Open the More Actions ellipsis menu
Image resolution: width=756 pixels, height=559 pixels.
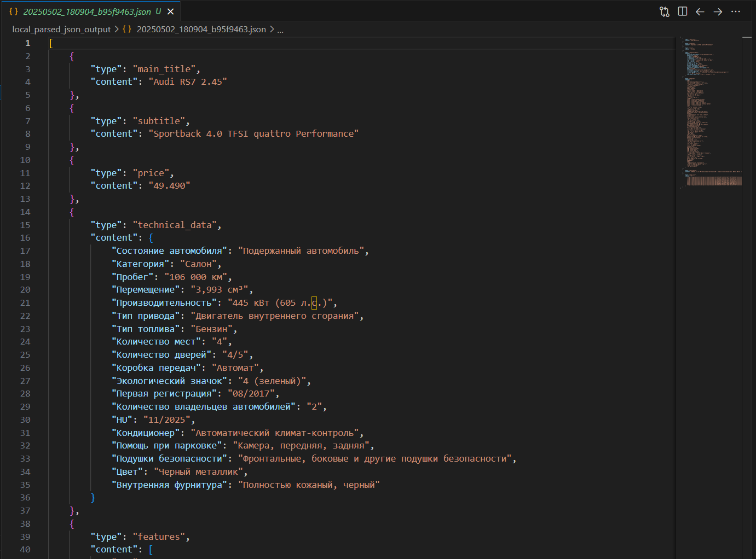coord(736,11)
